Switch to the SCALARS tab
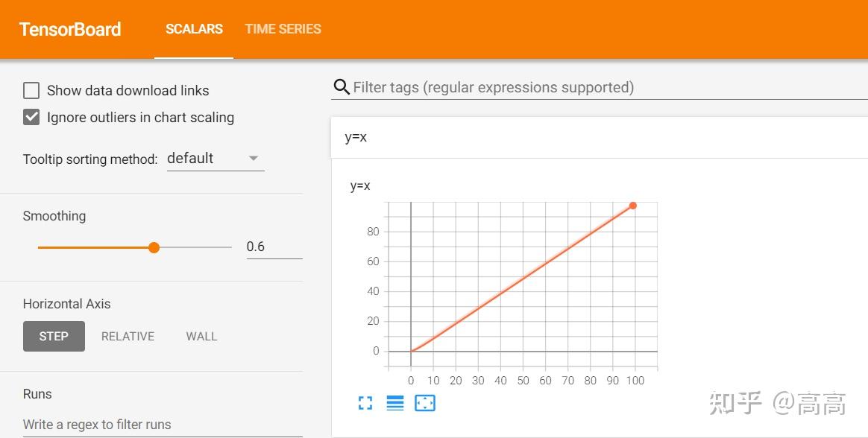This screenshot has height=438, width=868. [x=194, y=29]
